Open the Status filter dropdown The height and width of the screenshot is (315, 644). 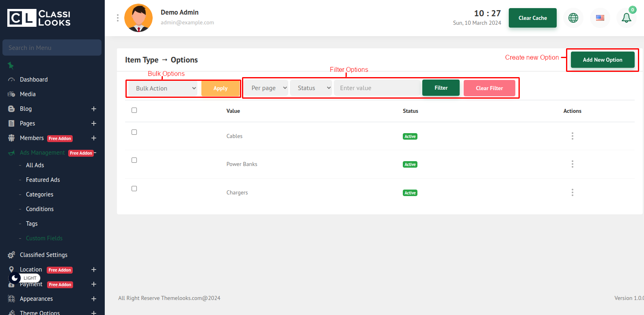(x=311, y=88)
